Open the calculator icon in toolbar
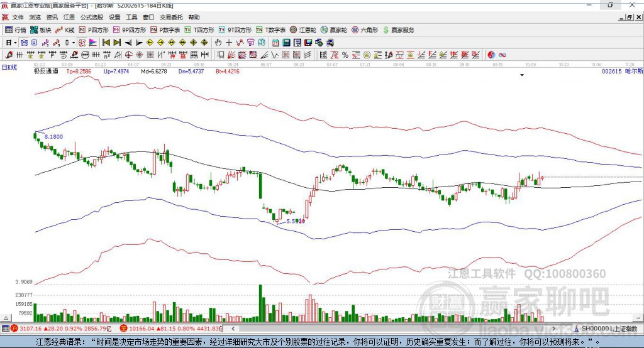 click(287, 43)
